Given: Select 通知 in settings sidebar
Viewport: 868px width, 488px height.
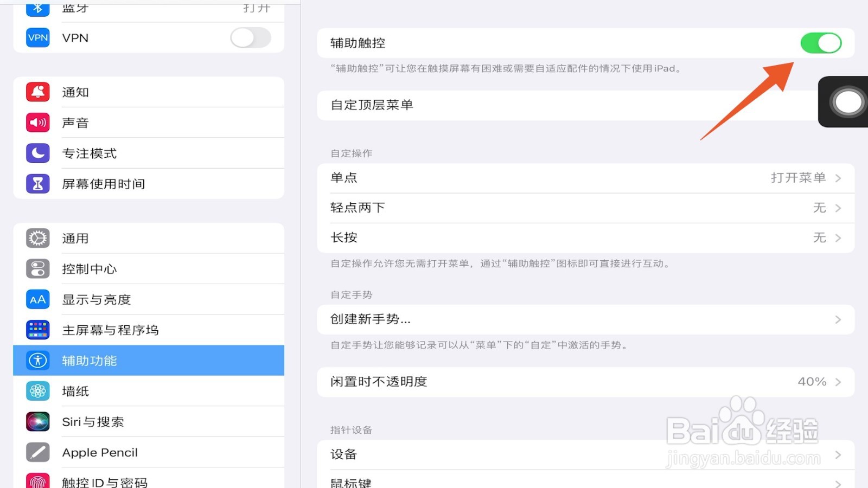Looking at the screenshot, I should coord(149,92).
